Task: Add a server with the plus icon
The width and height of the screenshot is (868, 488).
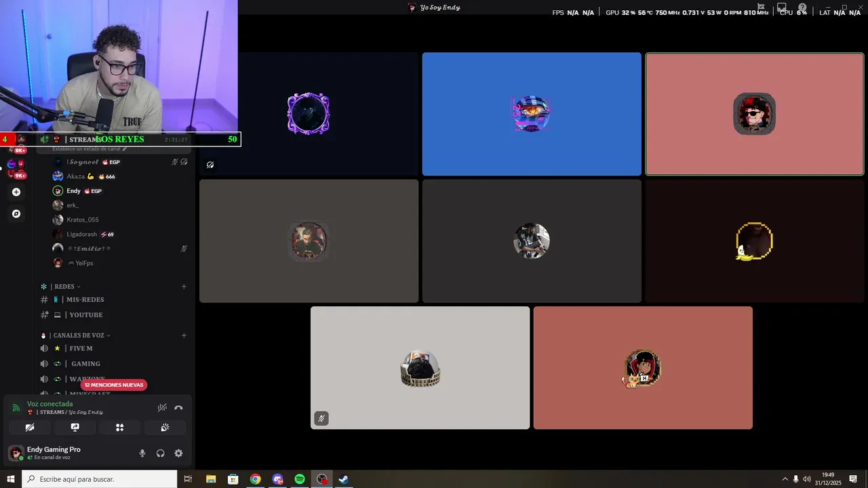Action: 16,192
